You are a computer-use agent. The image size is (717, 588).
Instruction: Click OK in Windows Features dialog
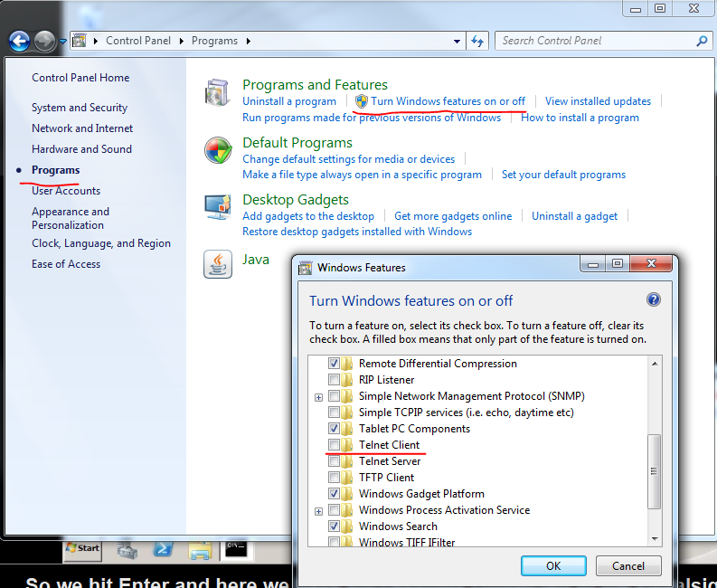point(553,566)
